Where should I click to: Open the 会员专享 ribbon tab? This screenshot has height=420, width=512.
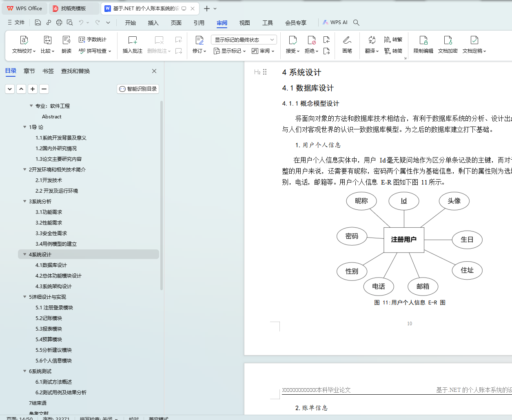[296, 23]
